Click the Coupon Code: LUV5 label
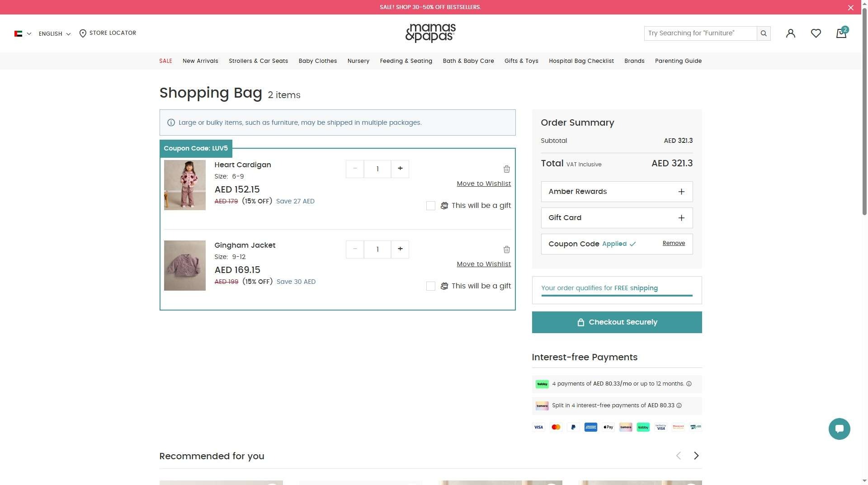This screenshot has width=868, height=485. (196, 148)
